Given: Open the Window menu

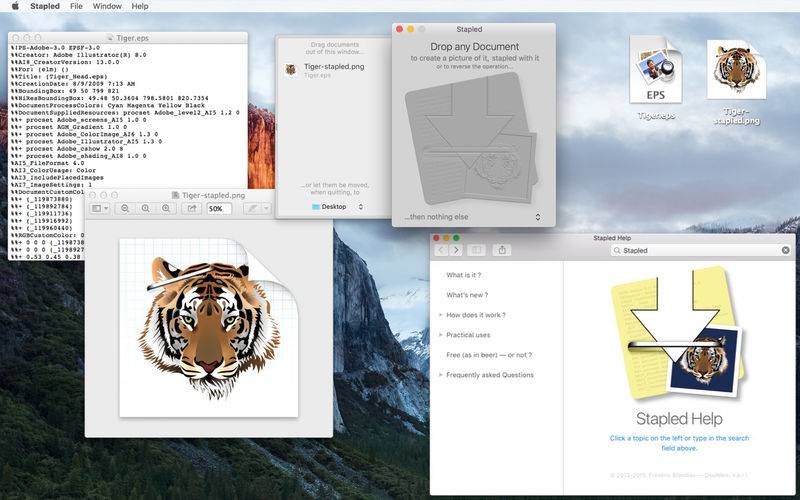Looking at the screenshot, I should [107, 6].
